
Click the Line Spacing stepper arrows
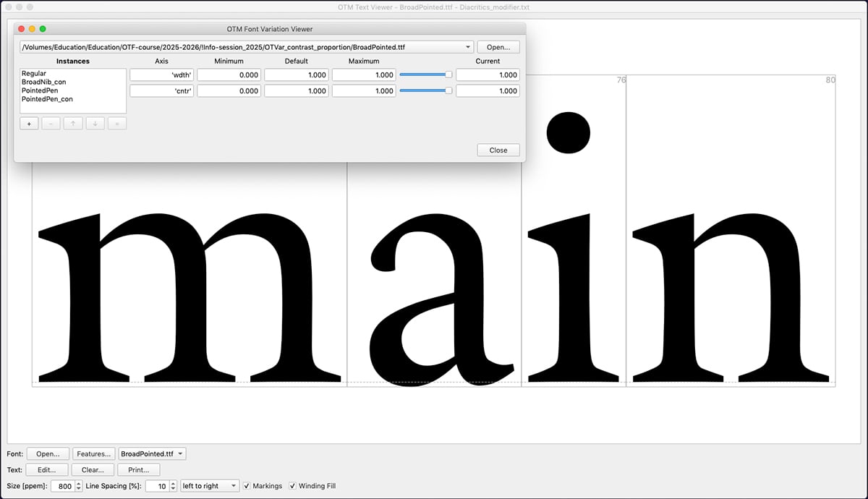coord(173,486)
